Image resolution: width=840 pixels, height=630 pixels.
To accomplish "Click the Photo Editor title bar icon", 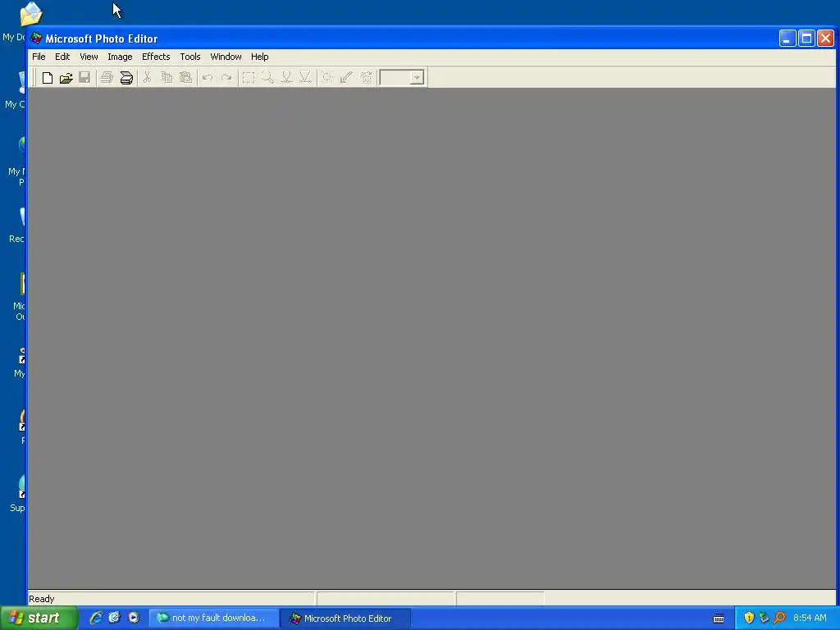I will point(36,39).
